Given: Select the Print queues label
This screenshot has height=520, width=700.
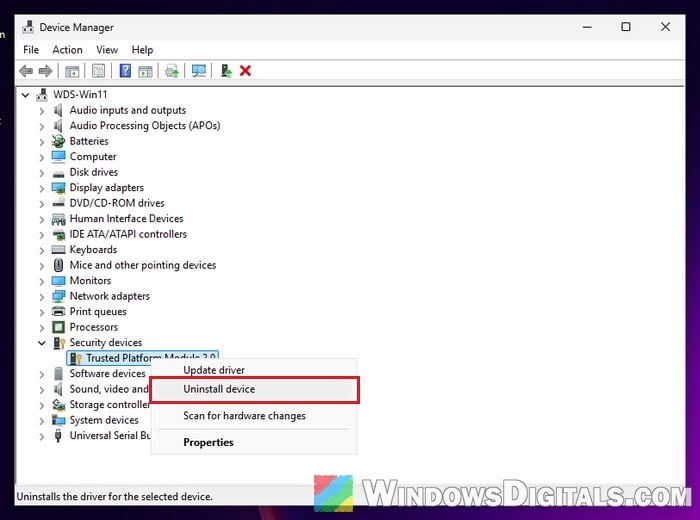Looking at the screenshot, I should (x=98, y=312).
